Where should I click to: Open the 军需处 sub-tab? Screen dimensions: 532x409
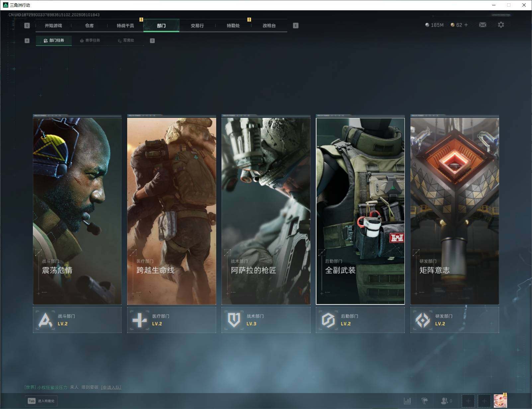tap(126, 41)
